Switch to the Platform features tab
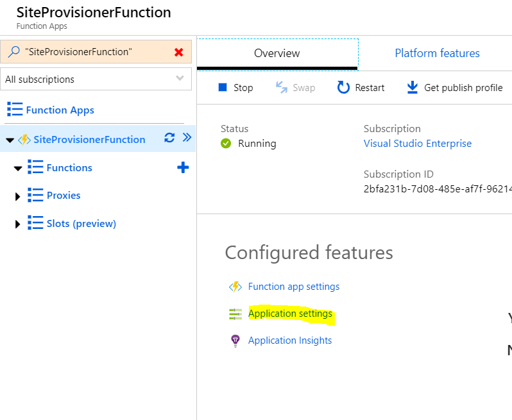The image size is (512, 420). click(437, 53)
